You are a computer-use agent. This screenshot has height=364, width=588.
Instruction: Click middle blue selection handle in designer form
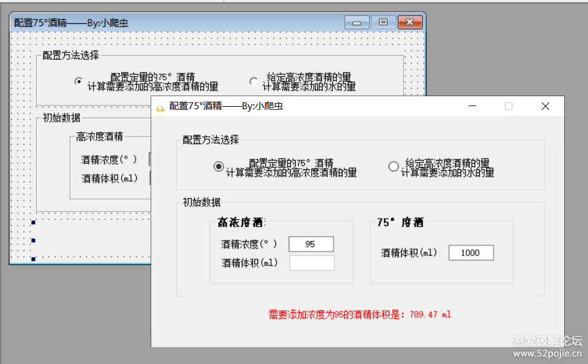coord(33,240)
